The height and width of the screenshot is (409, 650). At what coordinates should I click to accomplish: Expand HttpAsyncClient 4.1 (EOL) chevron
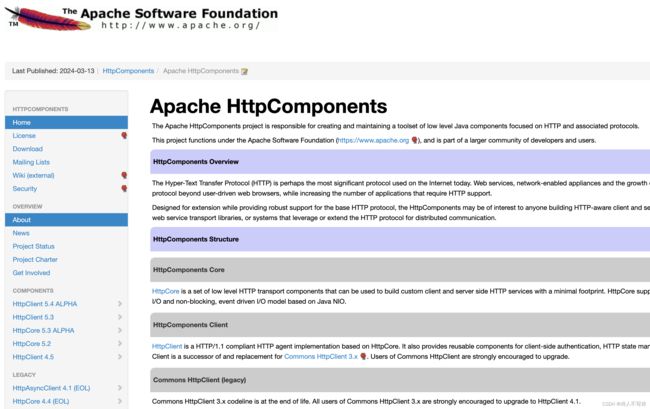(119, 388)
